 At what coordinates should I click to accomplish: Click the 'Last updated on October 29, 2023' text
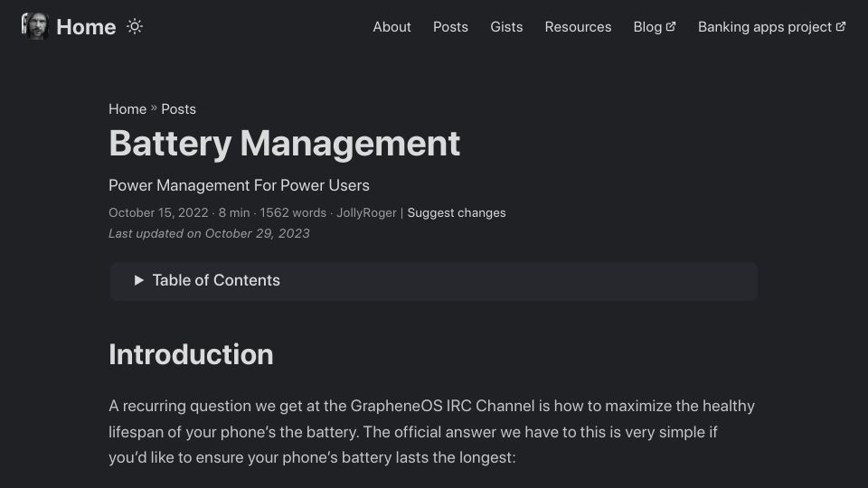(209, 233)
